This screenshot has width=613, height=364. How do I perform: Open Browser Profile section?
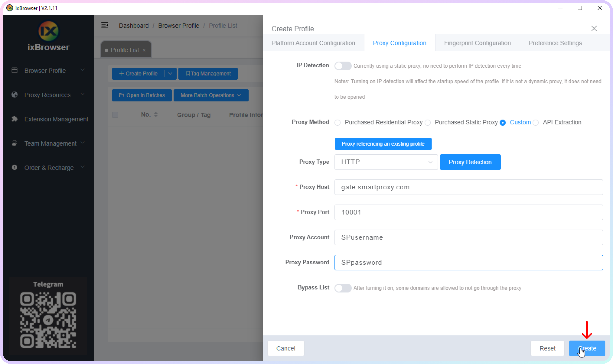pyautogui.click(x=45, y=70)
